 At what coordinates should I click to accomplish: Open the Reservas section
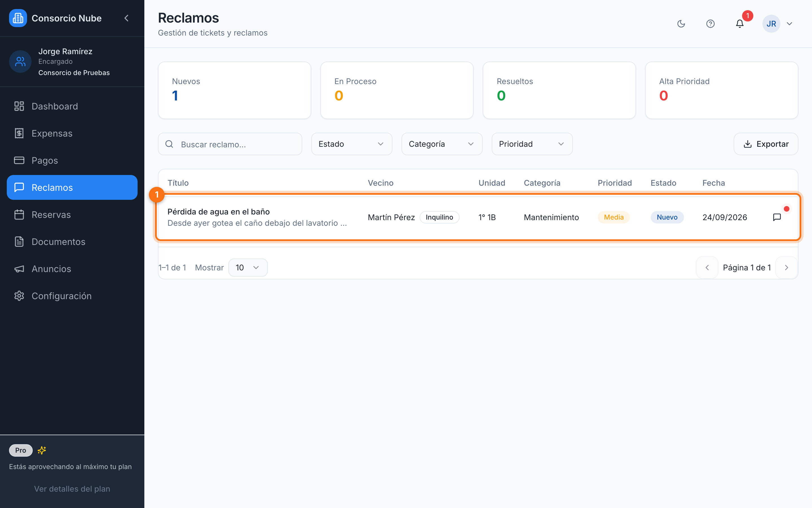click(72, 215)
